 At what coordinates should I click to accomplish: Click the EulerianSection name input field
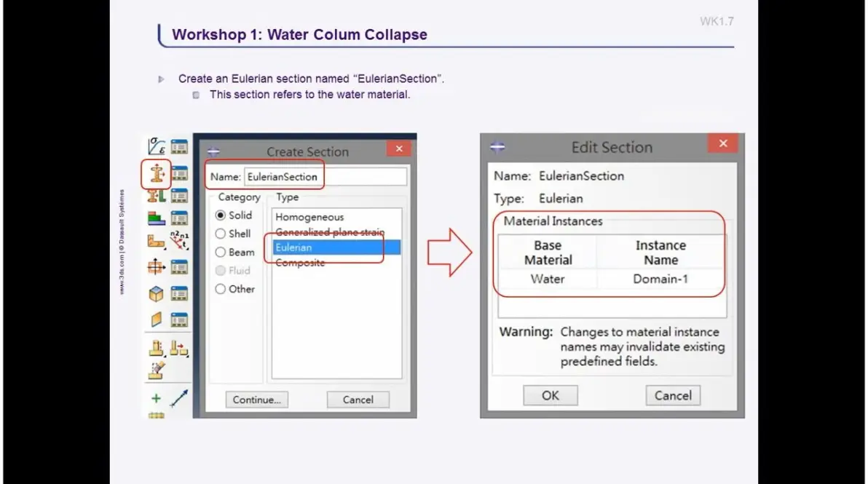coord(325,176)
